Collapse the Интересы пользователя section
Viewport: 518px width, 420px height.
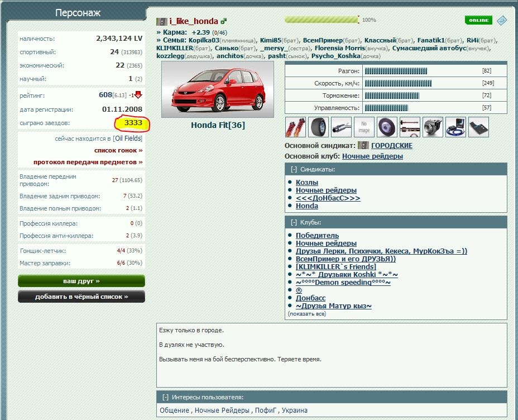(166, 397)
